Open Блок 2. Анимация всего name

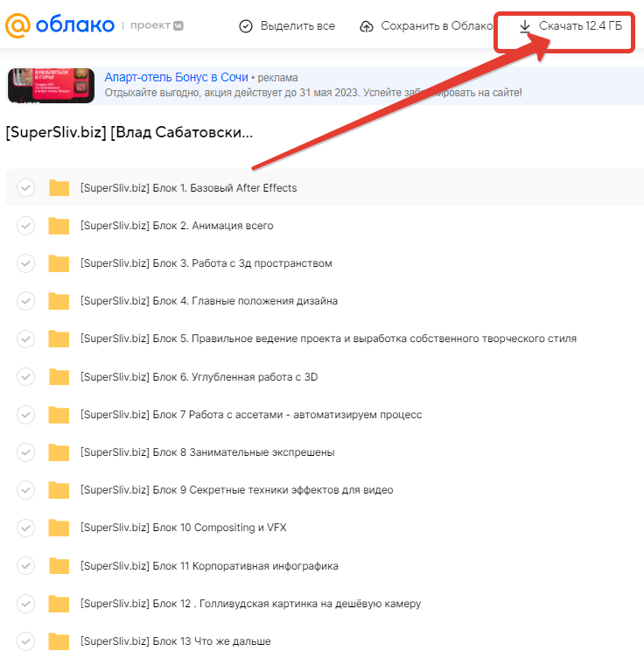click(177, 226)
